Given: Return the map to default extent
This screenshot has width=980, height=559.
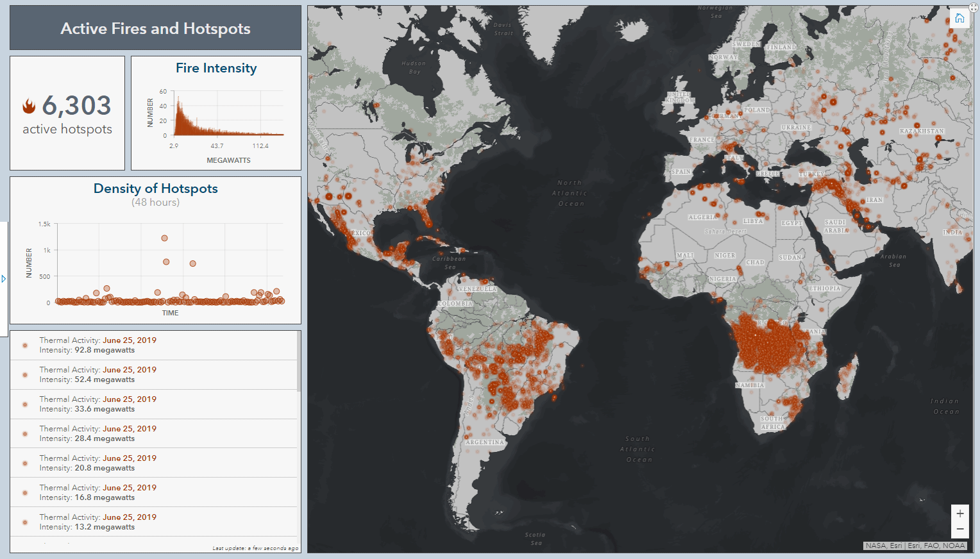Looking at the screenshot, I should coord(959,17).
